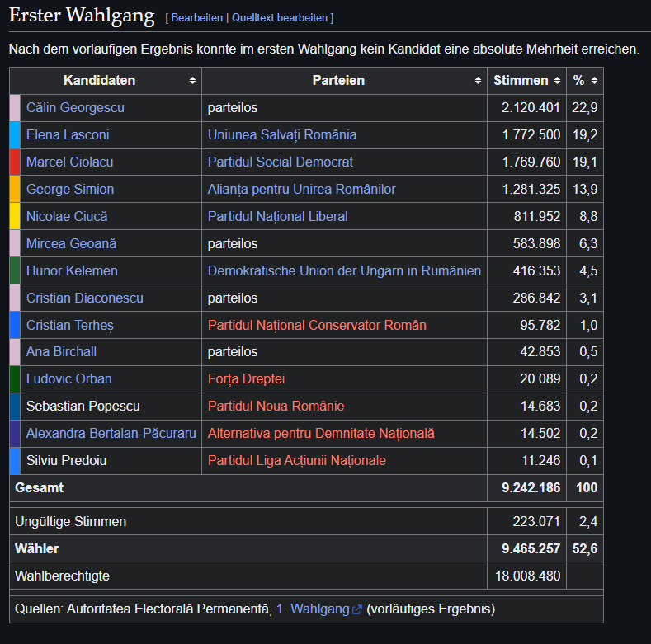
Task: Open the 1. Wahlgang source link
Action: 313,609
